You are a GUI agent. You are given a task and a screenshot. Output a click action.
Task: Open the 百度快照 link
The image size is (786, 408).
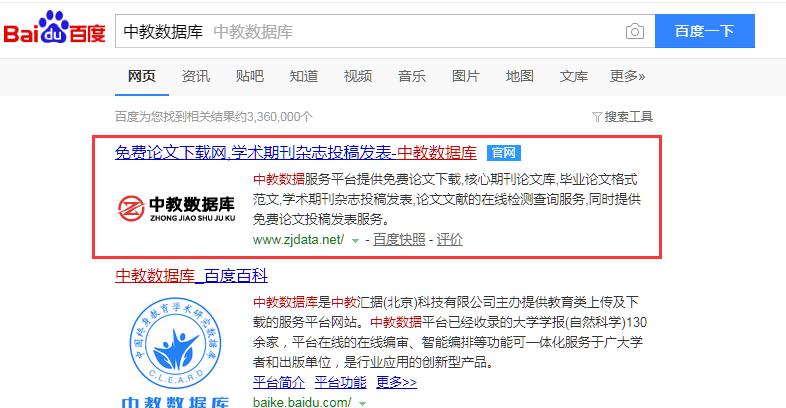399,240
